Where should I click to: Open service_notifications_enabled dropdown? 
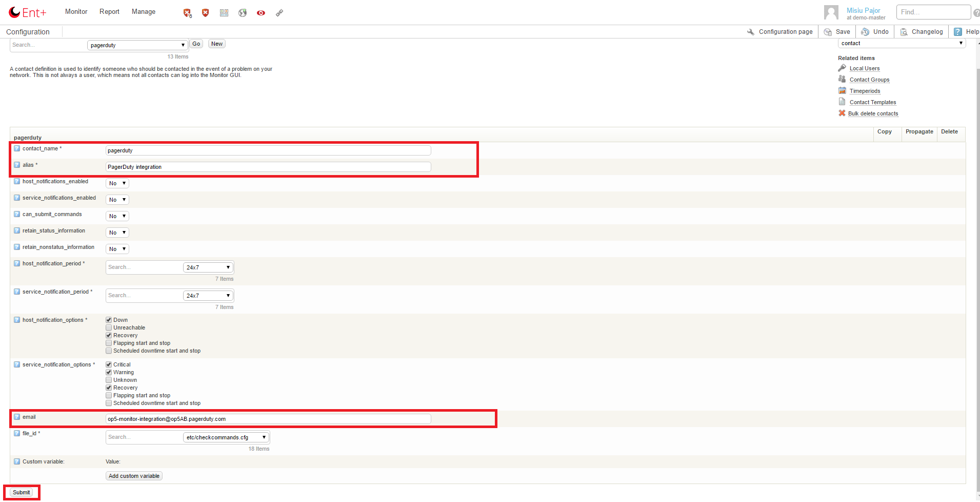(117, 200)
